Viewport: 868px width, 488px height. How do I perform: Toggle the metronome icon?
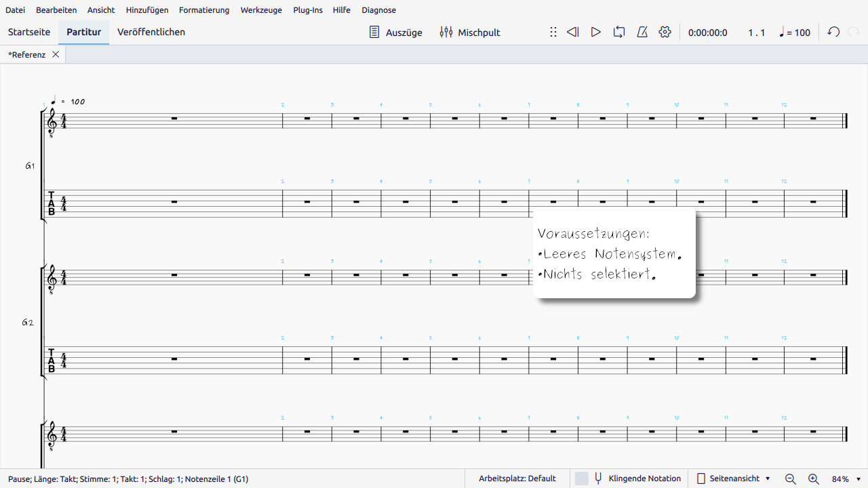[642, 32]
